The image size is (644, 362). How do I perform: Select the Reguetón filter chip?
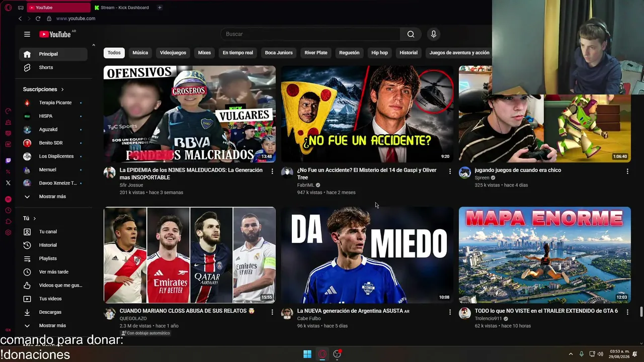349,53
